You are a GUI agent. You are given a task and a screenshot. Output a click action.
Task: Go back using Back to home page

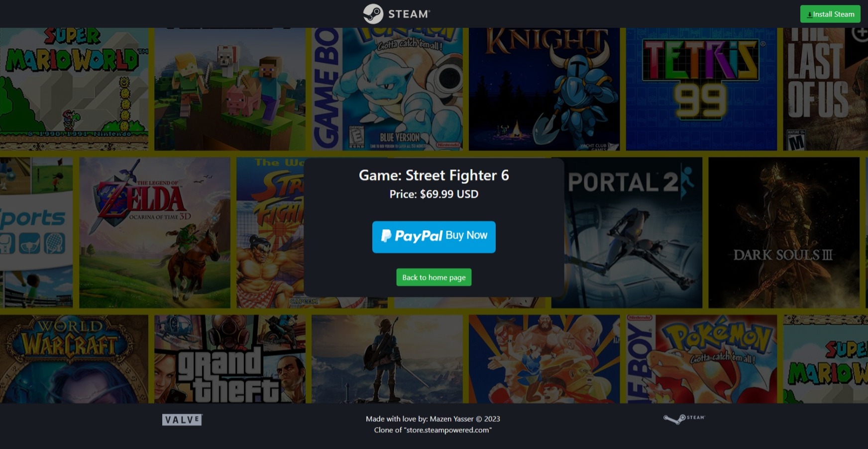click(434, 277)
